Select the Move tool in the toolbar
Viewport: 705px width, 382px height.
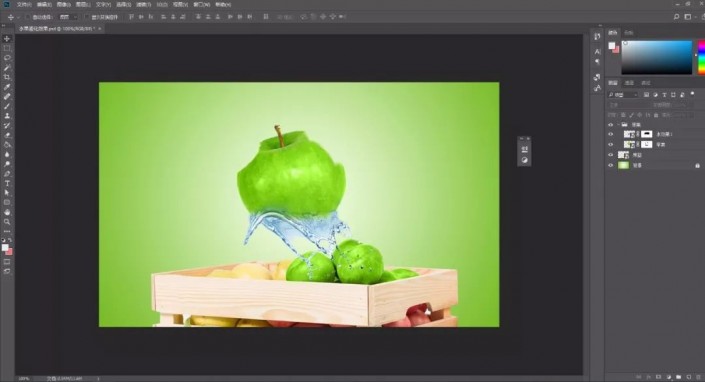7,39
